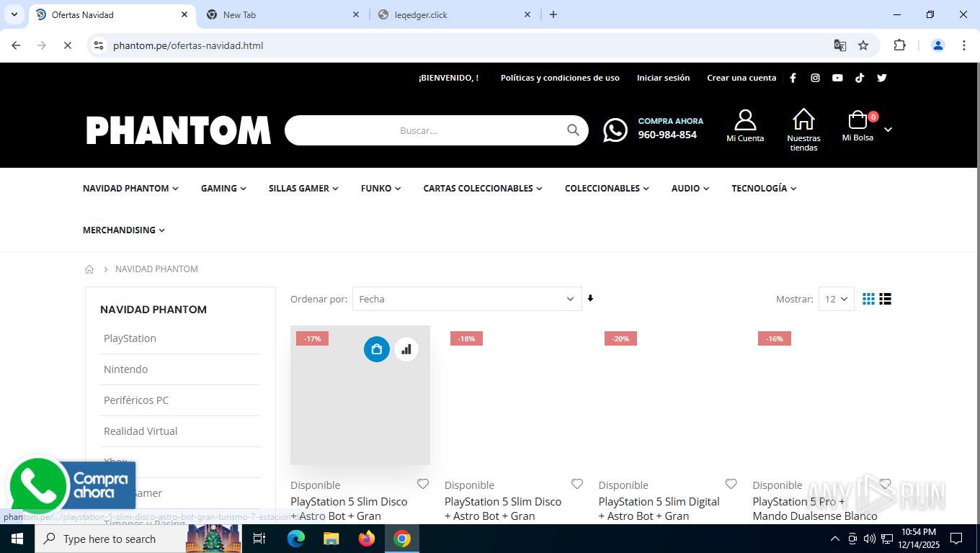Expand AUDIO menu
The height and width of the screenshot is (553, 980).
690,188
